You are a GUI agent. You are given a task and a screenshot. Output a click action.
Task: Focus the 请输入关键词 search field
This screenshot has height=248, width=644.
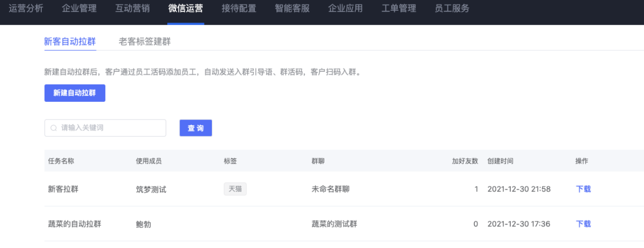[x=111, y=128]
